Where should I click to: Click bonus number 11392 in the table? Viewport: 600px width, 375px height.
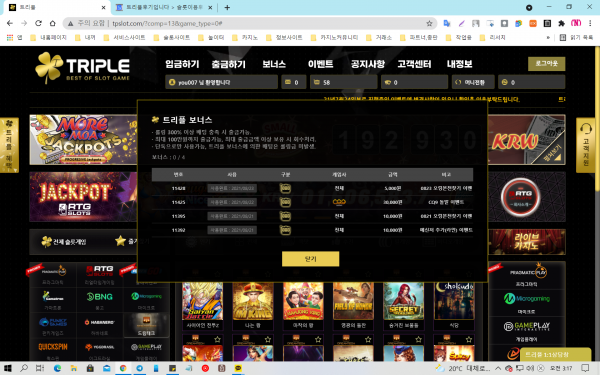pos(178,230)
